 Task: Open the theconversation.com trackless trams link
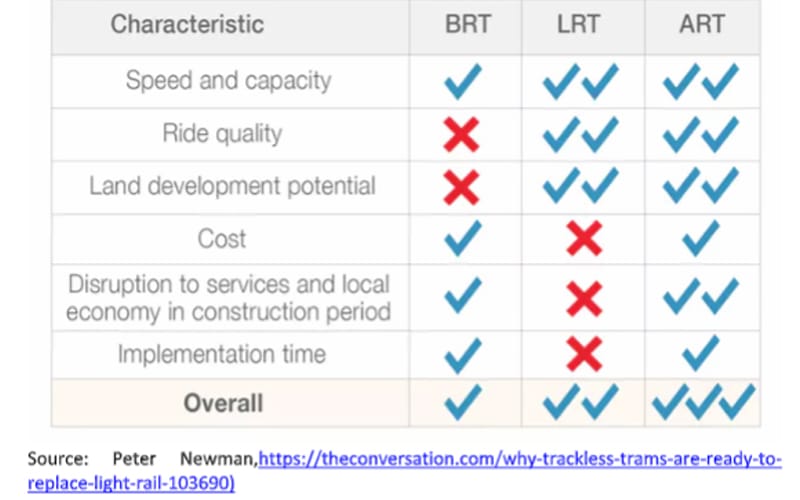click(x=519, y=459)
